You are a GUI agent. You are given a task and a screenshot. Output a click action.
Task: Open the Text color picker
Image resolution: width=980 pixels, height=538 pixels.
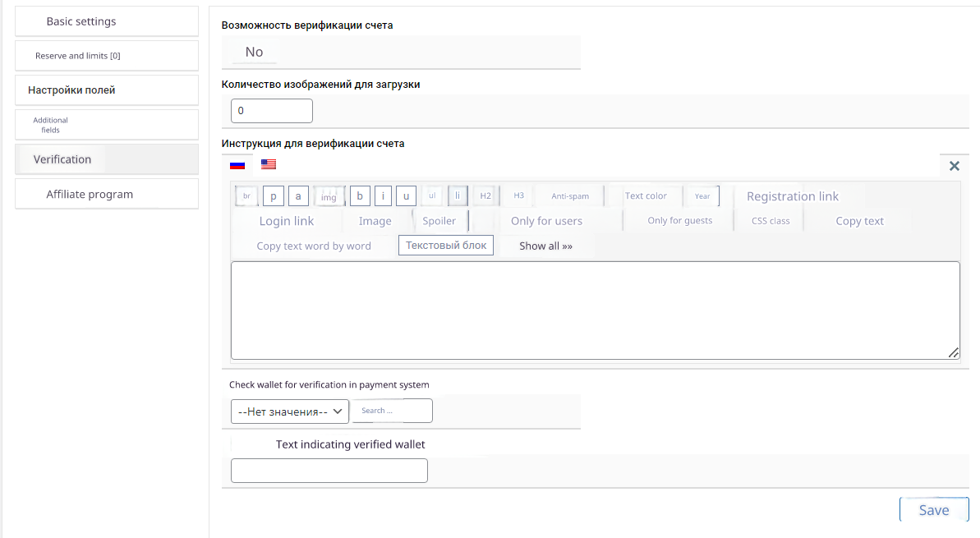646,196
